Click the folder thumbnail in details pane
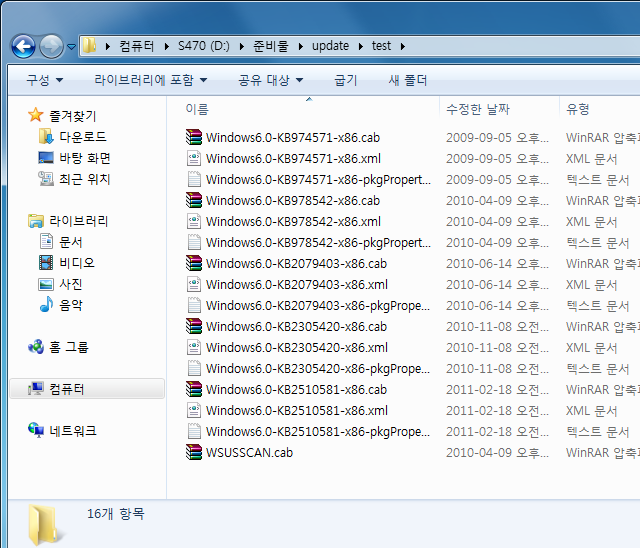This screenshot has width=640, height=548. click(x=44, y=525)
